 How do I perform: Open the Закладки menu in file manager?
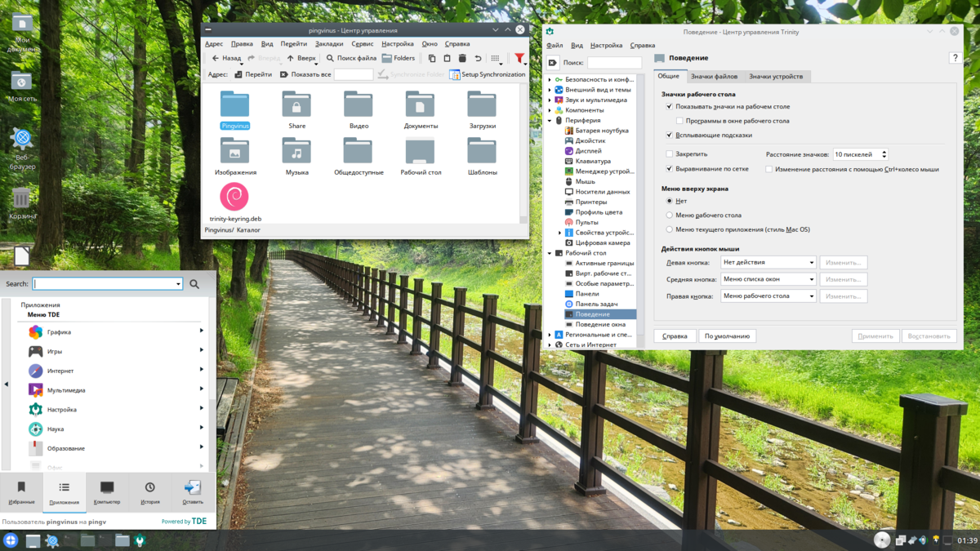point(329,44)
